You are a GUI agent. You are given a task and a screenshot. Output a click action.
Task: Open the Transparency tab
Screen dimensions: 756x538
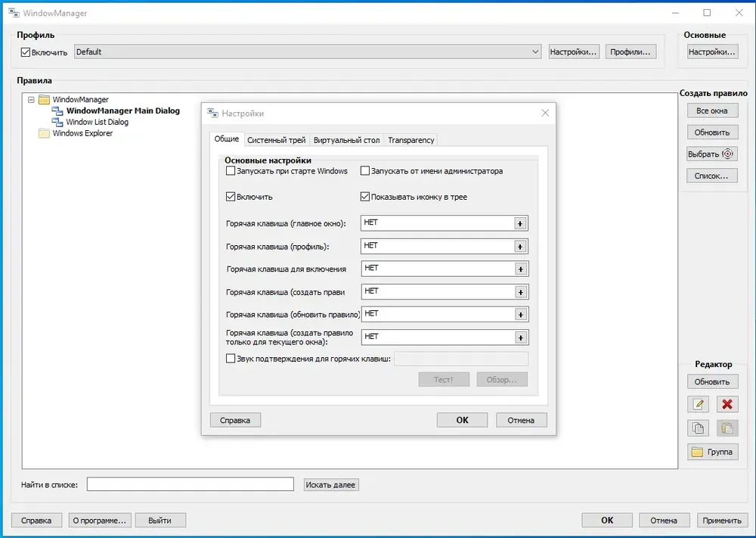[x=411, y=140]
